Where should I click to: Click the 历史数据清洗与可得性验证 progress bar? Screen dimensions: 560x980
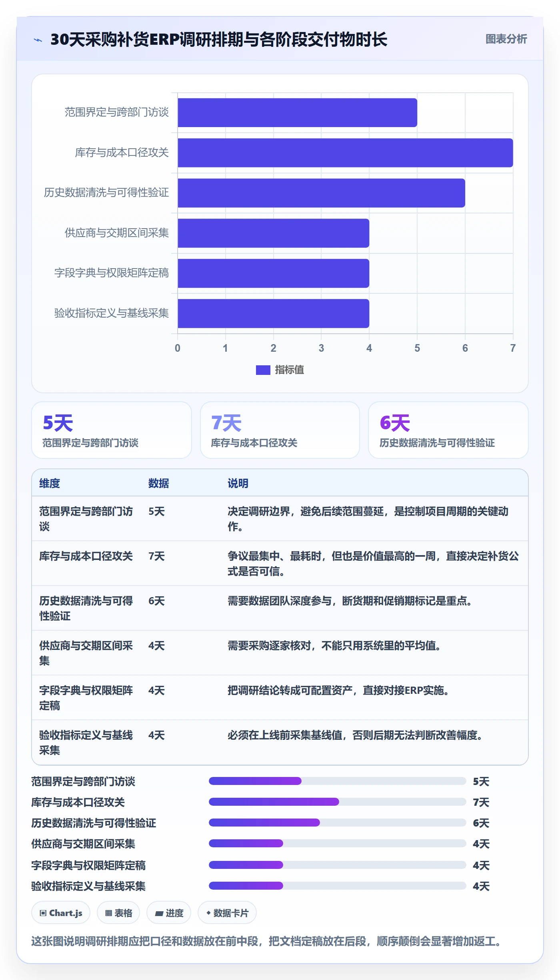337,823
